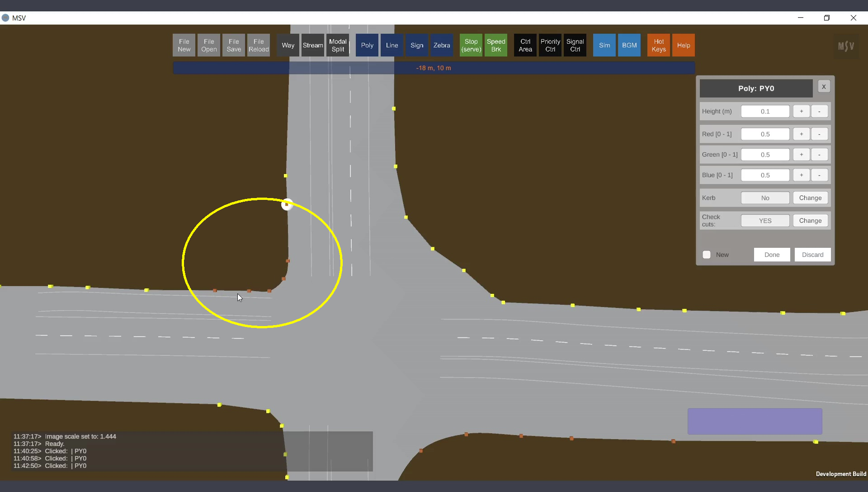Select the Poly tool button

tap(367, 45)
